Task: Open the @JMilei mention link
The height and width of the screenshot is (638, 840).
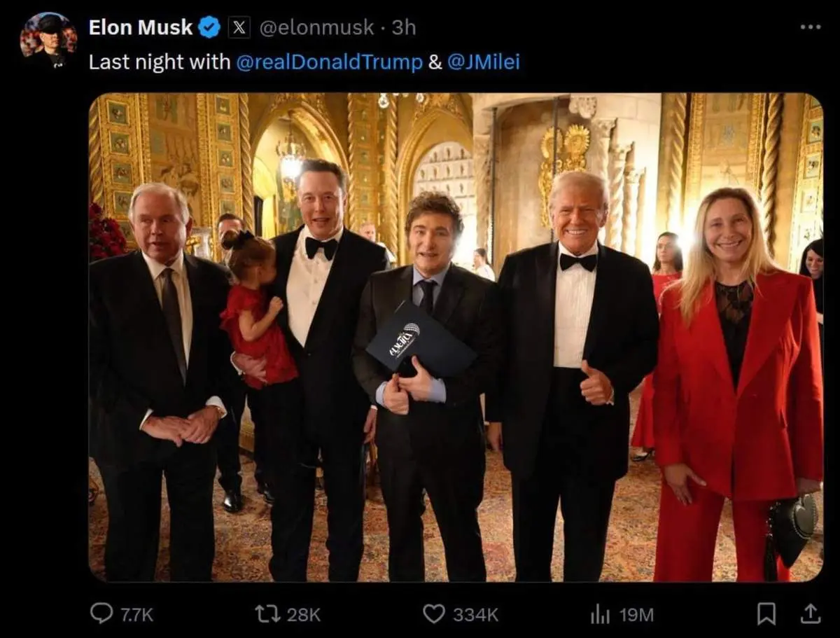Action: click(483, 62)
